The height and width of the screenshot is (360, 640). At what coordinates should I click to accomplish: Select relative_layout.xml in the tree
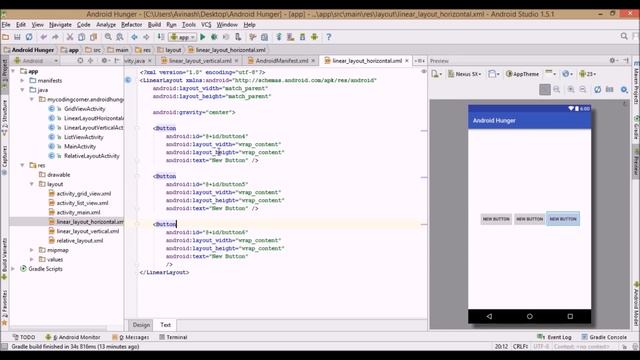80,240
